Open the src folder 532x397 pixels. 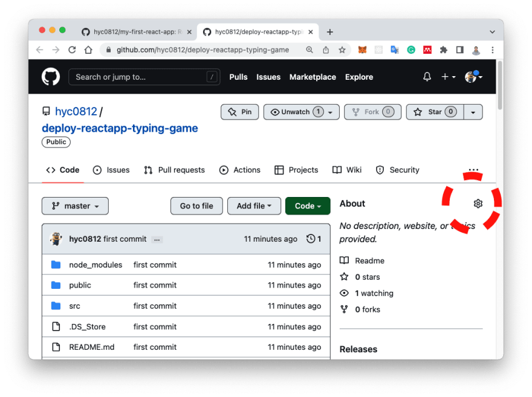74,306
